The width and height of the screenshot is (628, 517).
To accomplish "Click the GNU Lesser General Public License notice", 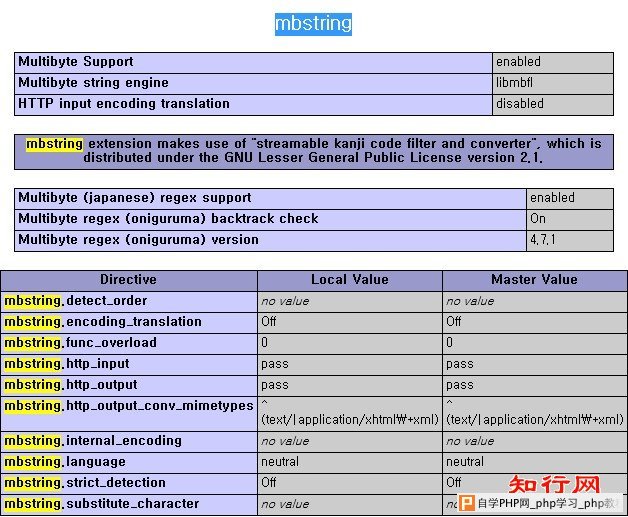I will (314, 151).
